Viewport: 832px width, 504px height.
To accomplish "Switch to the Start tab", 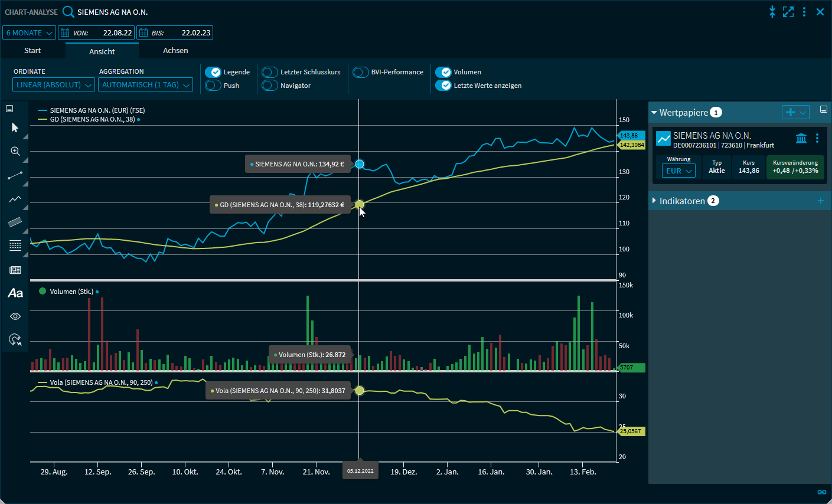I will pos(32,51).
